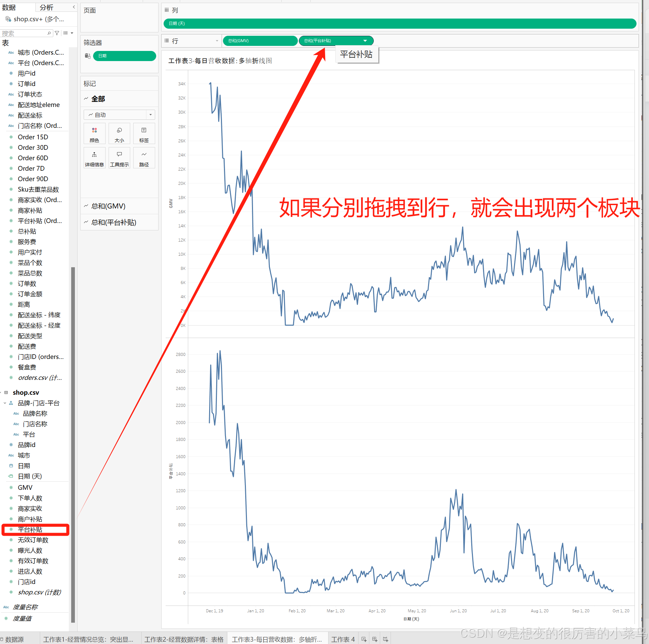Select the 总和(GMV) pill on rows
This screenshot has height=644, width=649.
(260, 41)
